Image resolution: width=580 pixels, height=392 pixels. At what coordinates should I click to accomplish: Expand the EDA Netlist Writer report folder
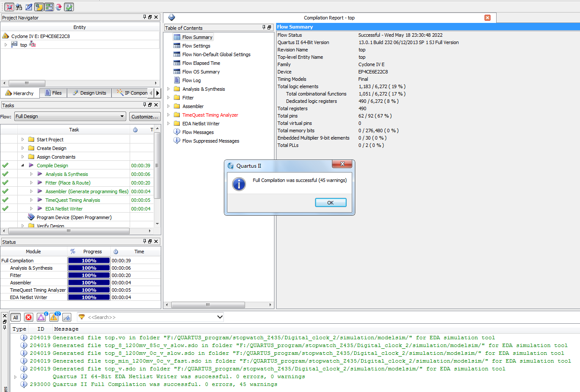pyautogui.click(x=168, y=123)
